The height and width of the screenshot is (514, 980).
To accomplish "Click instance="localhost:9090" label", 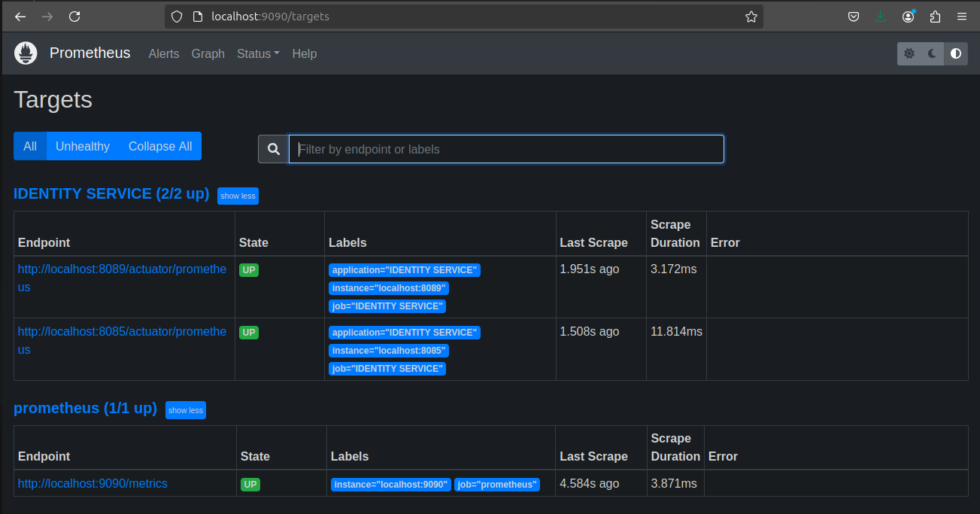I will pos(391,485).
